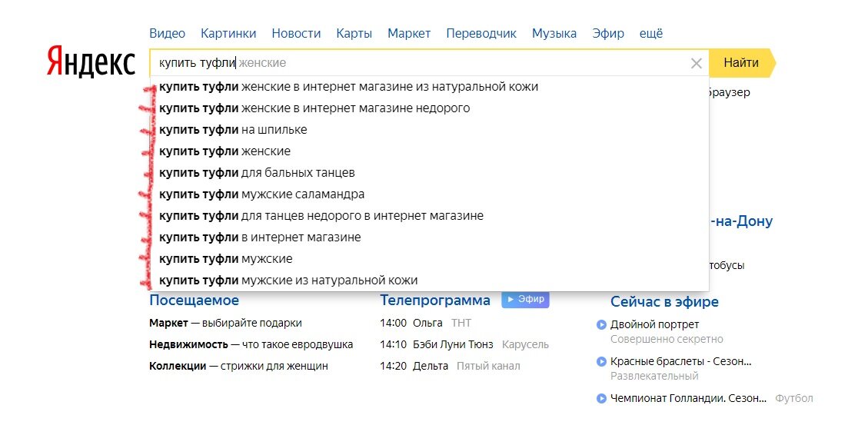Pick suggestion купить туфли в интернет магазине
This screenshot has width=868, height=425.
429,237
